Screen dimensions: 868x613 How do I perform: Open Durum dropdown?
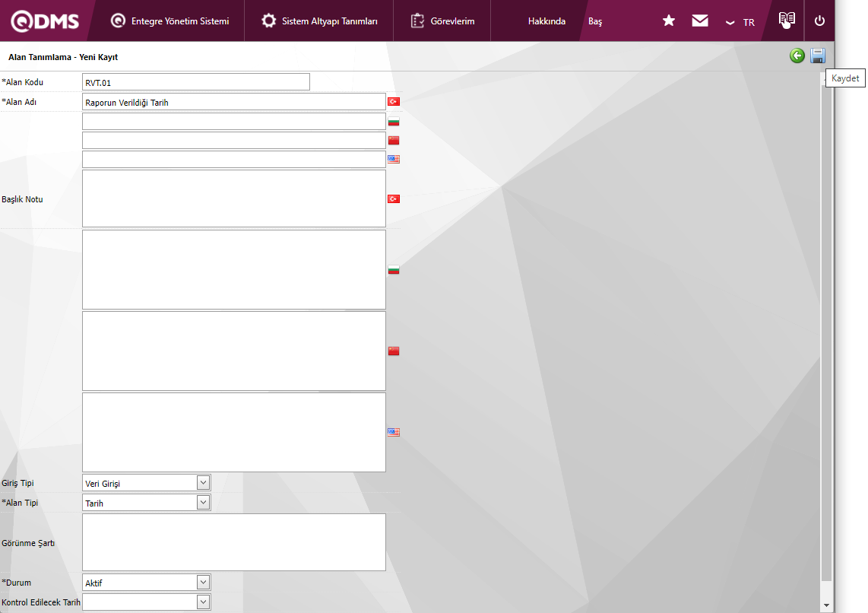click(x=146, y=582)
